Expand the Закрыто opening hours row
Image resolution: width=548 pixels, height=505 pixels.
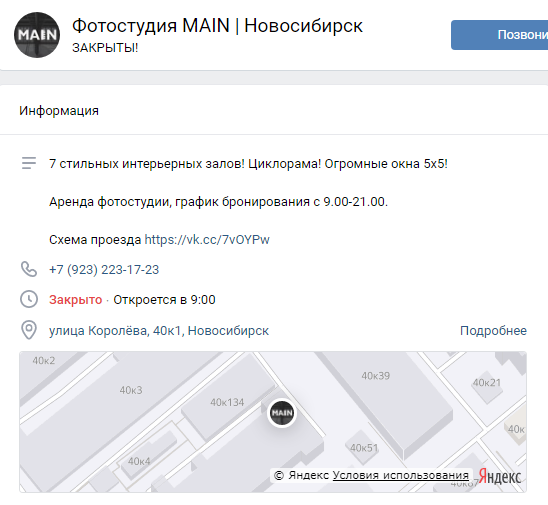132,300
